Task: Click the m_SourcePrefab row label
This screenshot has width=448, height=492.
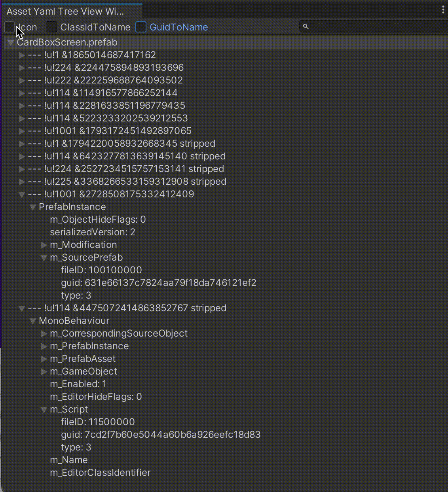Action: click(86, 257)
